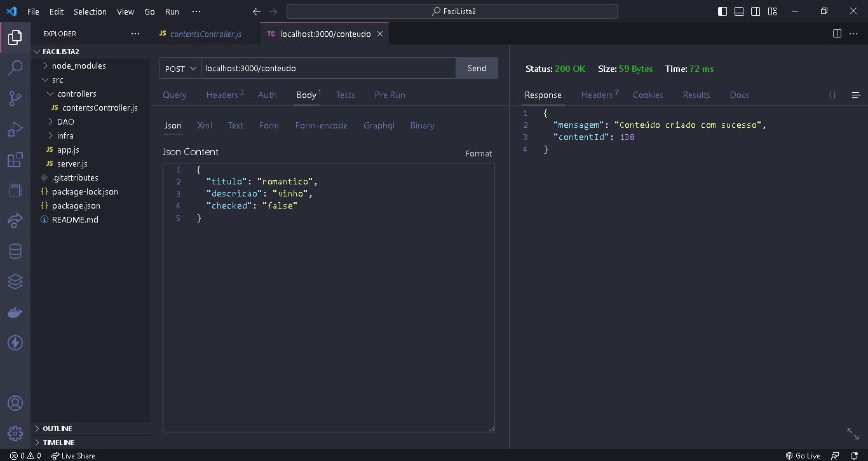Open the Accounts icon
This screenshot has width=868, height=461.
pos(15,403)
